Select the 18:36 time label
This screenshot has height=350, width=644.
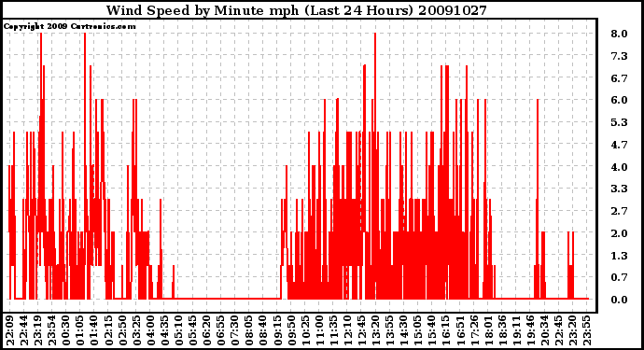502,330
